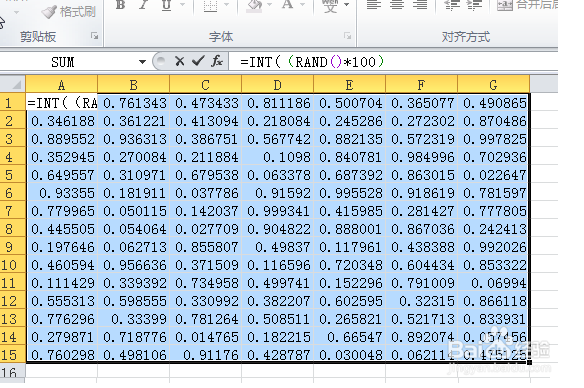Select column B header
Image resolution: width=584 pixels, height=388 pixels.
(133, 85)
